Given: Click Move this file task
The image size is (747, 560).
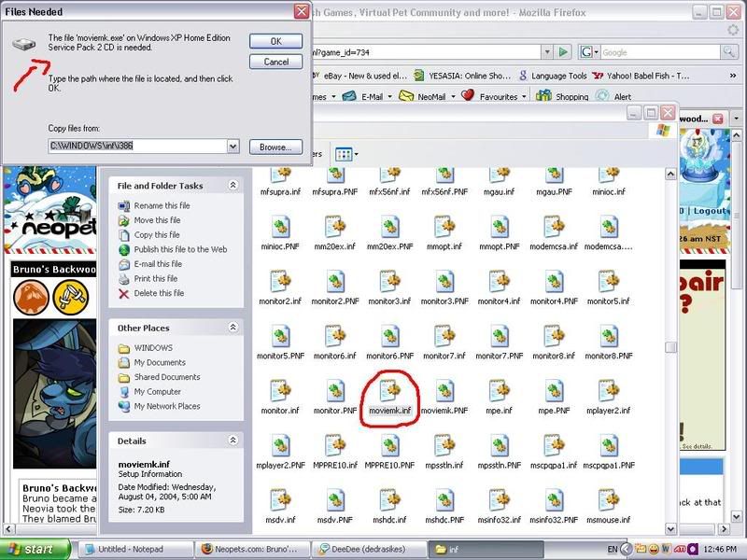Looking at the screenshot, I should point(157,220).
